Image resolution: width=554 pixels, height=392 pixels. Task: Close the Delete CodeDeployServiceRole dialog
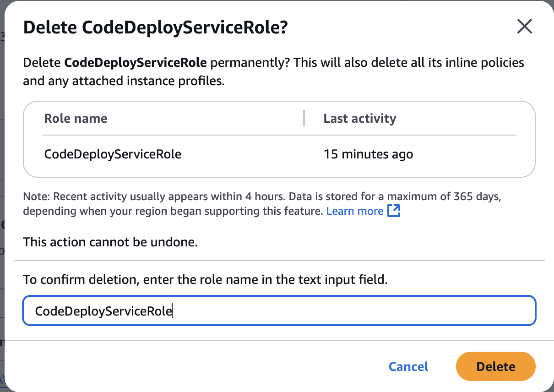pyautogui.click(x=524, y=27)
